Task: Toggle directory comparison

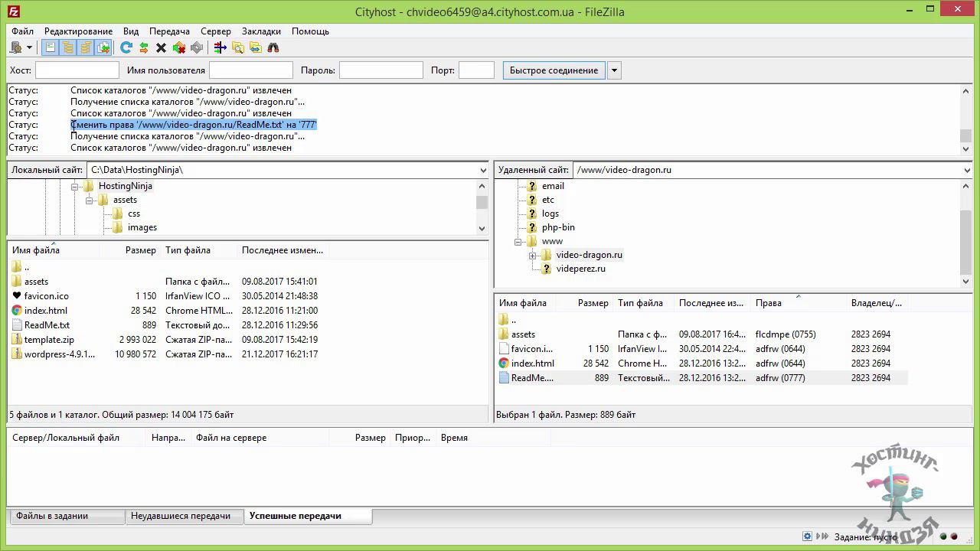Action: click(x=238, y=47)
